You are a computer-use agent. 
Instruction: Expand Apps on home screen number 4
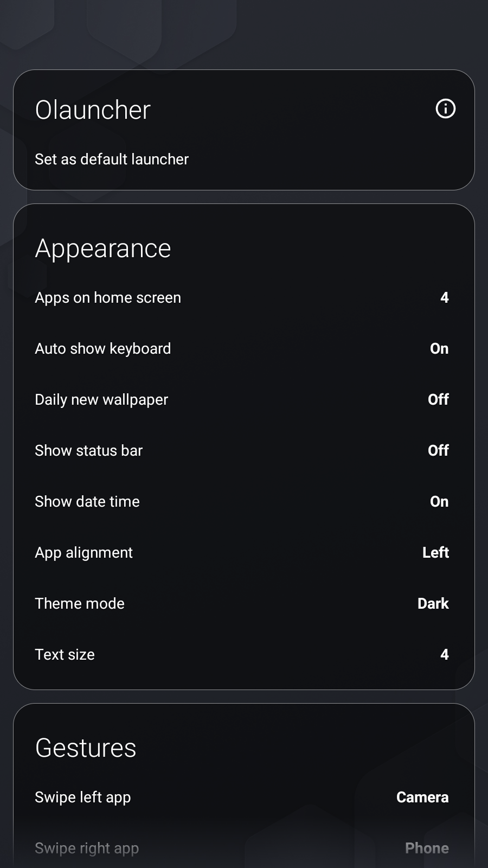click(445, 297)
